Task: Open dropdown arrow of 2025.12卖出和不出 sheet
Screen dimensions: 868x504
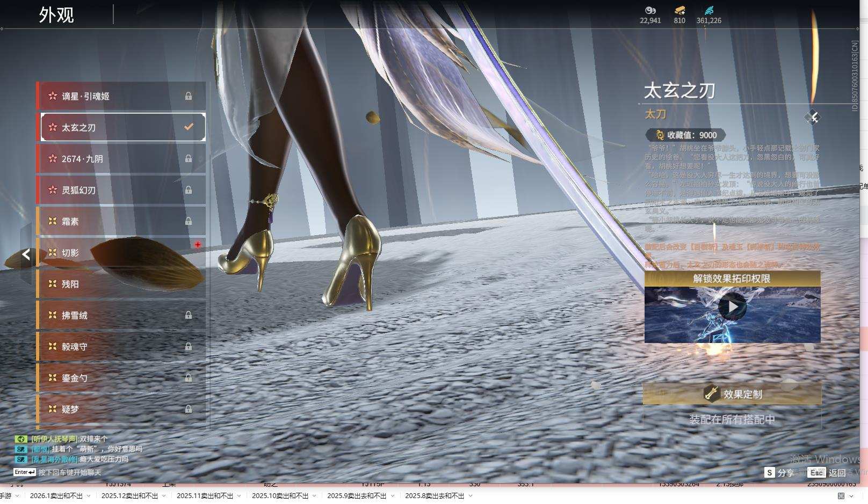Action: tap(164, 496)
